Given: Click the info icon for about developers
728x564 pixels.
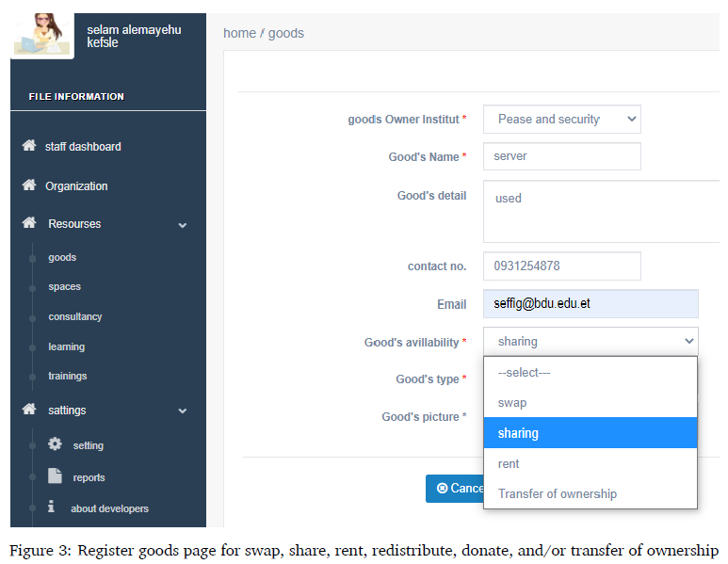Looking at the screenshot, I should click(x=52, y=508).
